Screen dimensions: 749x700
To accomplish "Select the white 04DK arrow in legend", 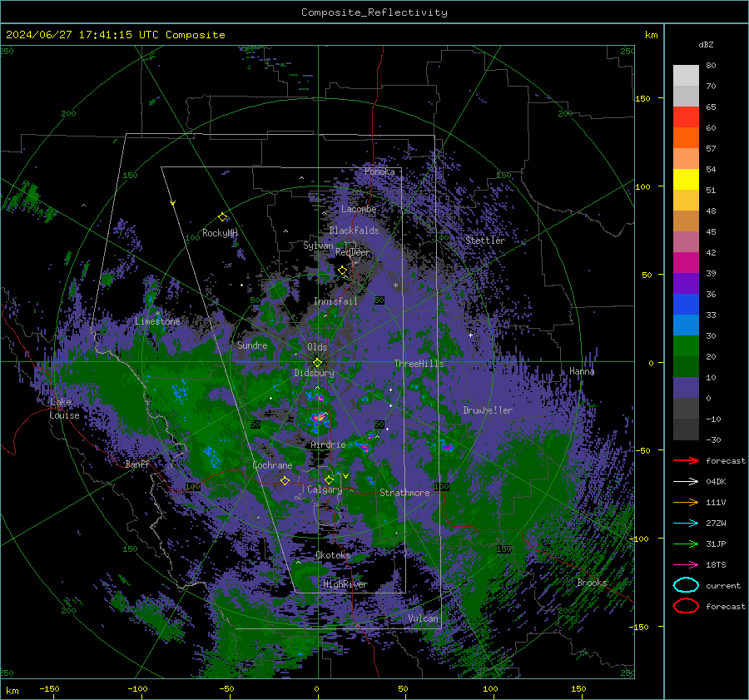I will click(686, 482).
